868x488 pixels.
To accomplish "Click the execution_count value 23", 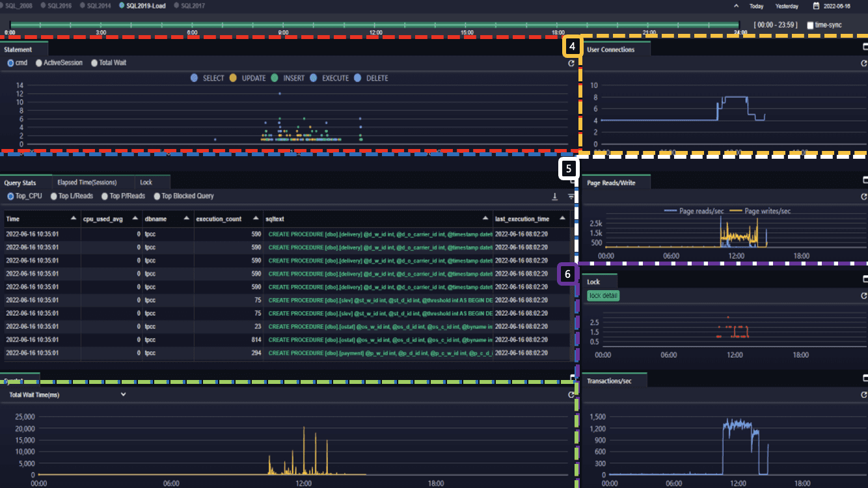I will [x=257, y=327].
